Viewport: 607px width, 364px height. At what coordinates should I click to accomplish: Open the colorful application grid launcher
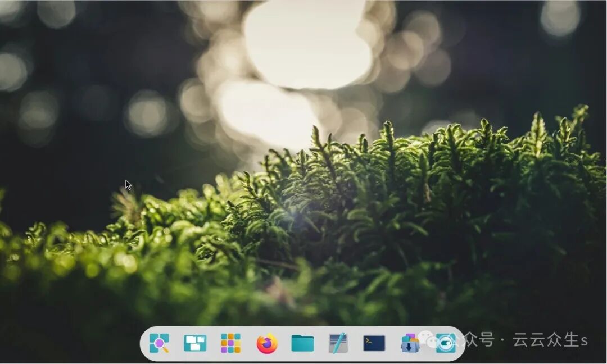[231, 343]
